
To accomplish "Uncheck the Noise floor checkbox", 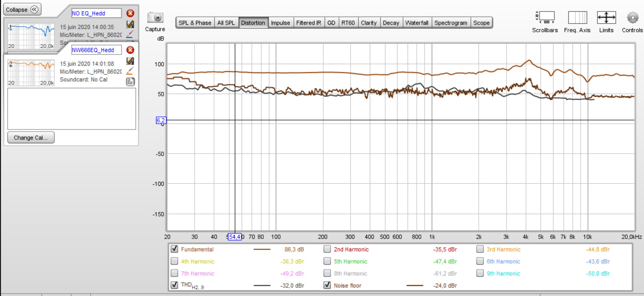I will click(x=327, y=285).
